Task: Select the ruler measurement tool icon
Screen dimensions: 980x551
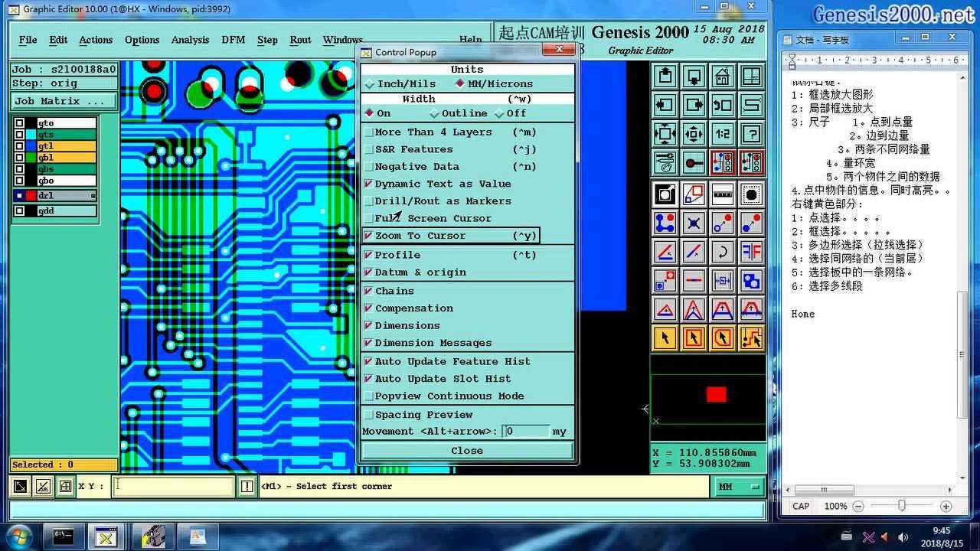Action: tap(720, 194)
